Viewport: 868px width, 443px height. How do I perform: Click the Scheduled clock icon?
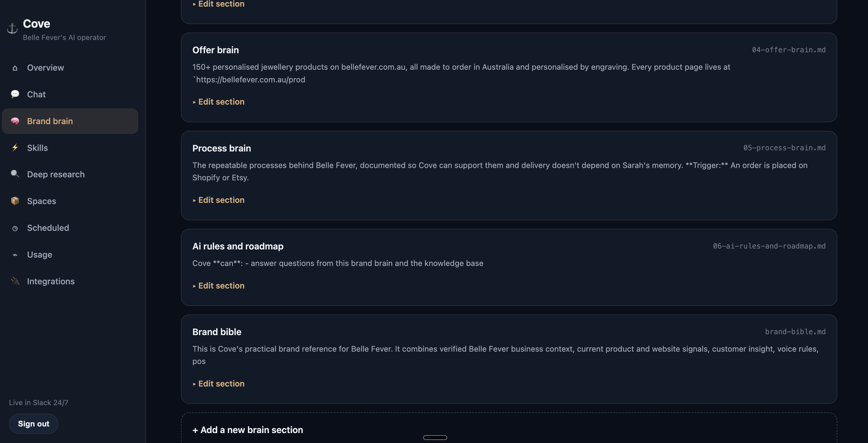point(15,228)
